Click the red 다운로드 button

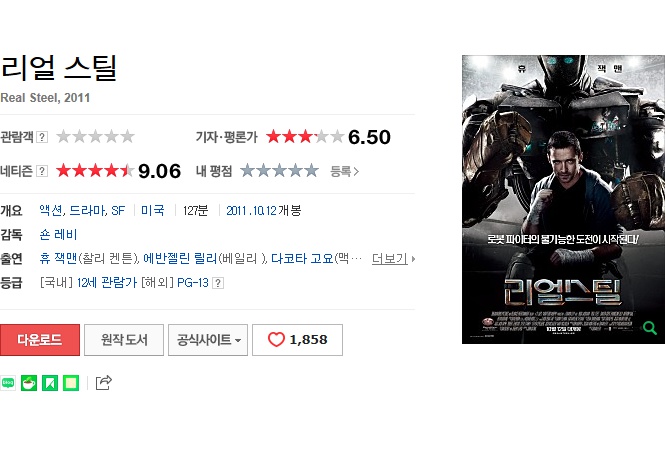click(x=40, y=340)
